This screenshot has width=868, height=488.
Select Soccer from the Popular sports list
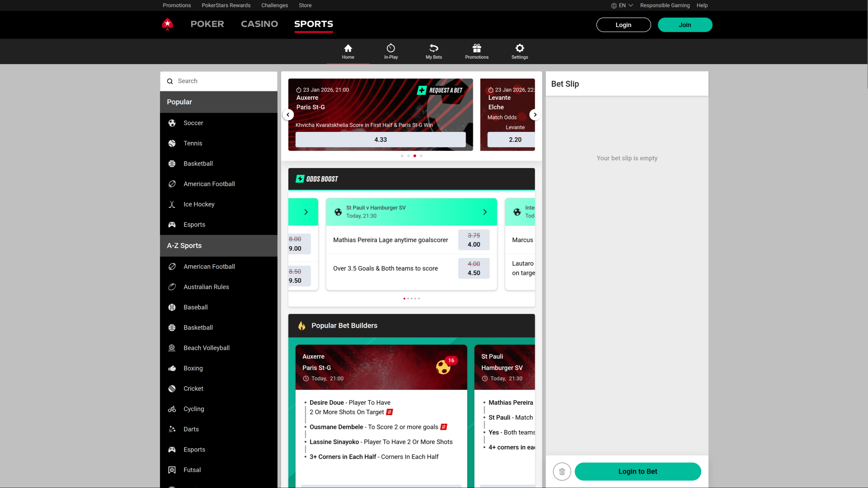pos(193,123)
